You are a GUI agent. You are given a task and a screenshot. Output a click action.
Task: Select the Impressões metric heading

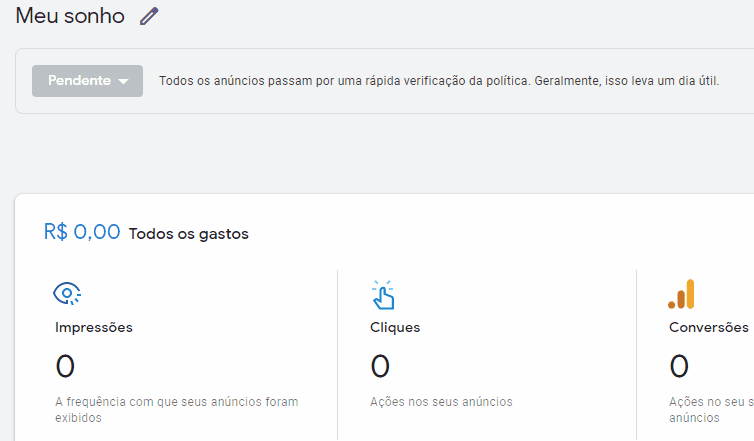[x=94, y=328]
